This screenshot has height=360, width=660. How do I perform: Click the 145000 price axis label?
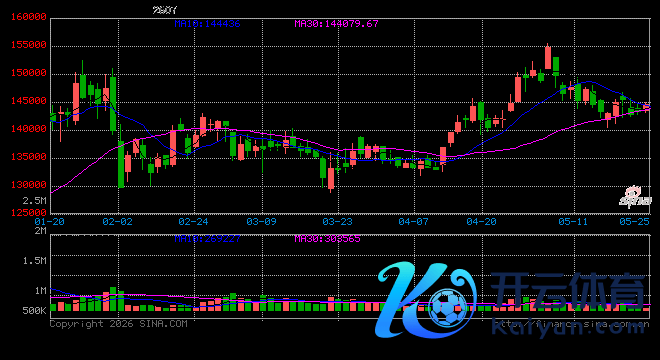tap(28, 101)
